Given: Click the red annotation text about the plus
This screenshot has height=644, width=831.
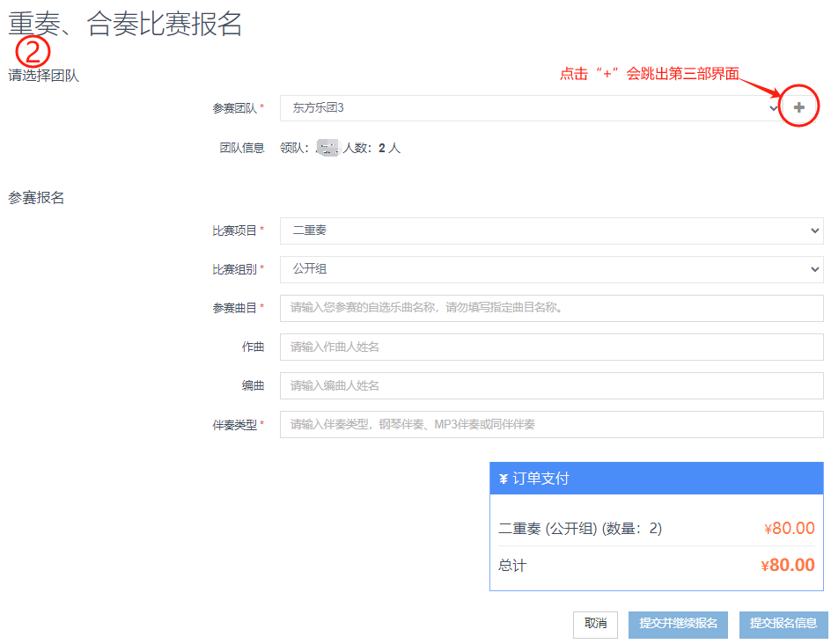Looking at the screenshot, I should tap(649, 74).
